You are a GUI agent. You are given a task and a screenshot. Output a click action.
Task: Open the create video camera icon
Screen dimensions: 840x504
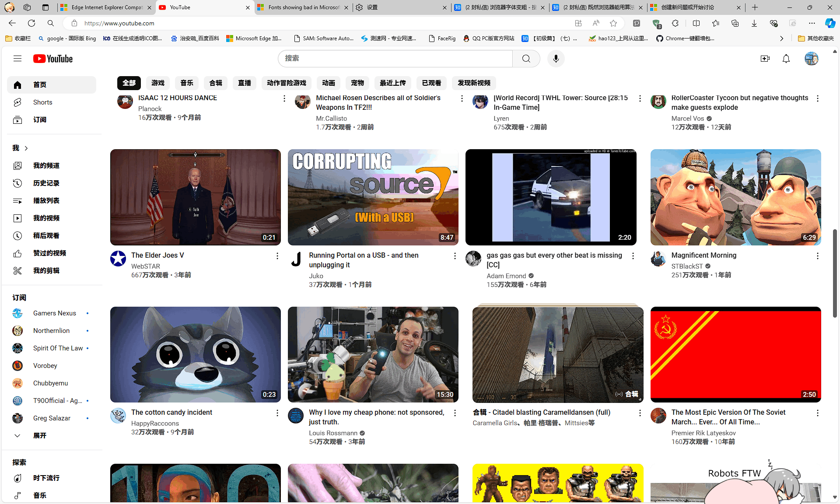(765, 59)
